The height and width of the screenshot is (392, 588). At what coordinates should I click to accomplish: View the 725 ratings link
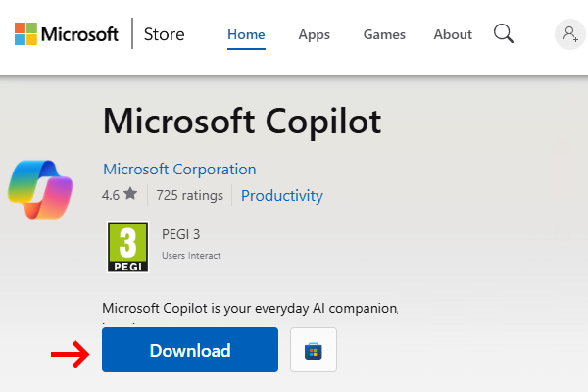[x=188, y=195]
